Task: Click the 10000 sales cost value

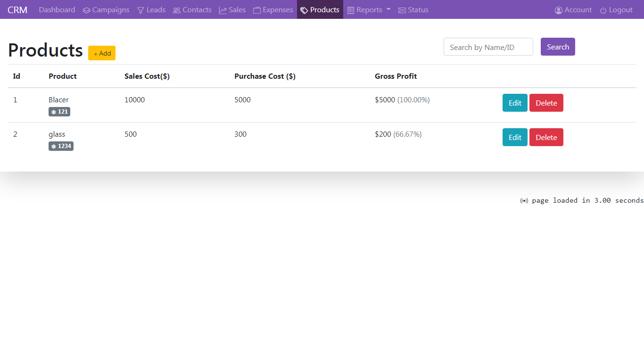Action: pos(135,100)
